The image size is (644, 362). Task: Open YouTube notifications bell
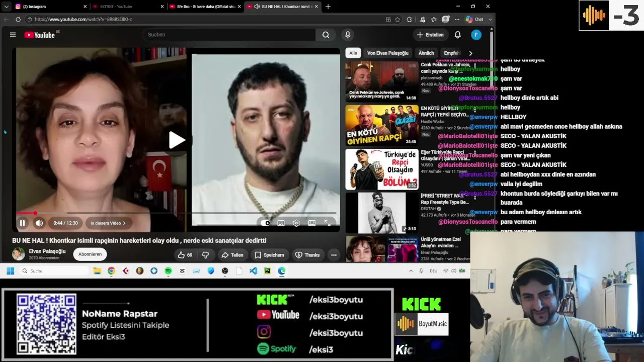pyautogui.click(x=458, y=35)
